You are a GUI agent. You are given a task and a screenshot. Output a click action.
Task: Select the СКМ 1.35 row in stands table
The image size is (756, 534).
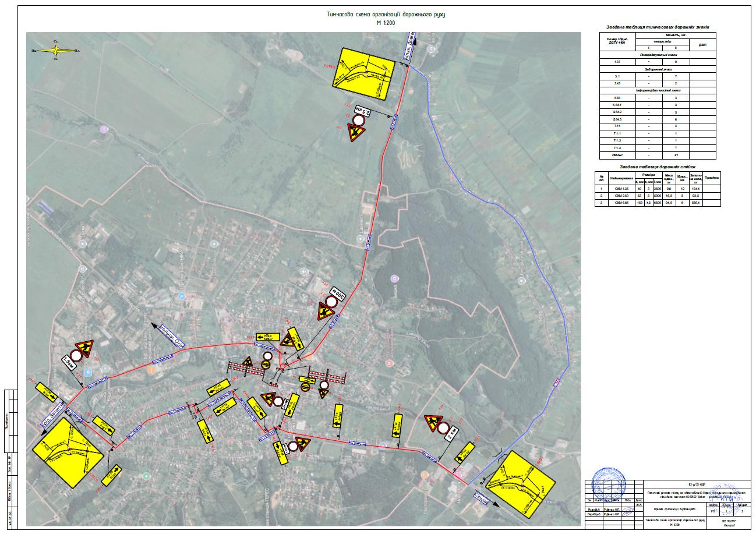[656, 189]
